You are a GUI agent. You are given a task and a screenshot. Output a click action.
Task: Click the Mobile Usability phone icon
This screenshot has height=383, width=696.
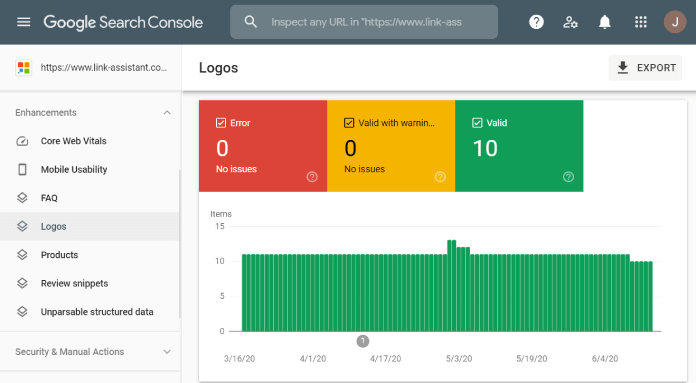tap(22, 170)
